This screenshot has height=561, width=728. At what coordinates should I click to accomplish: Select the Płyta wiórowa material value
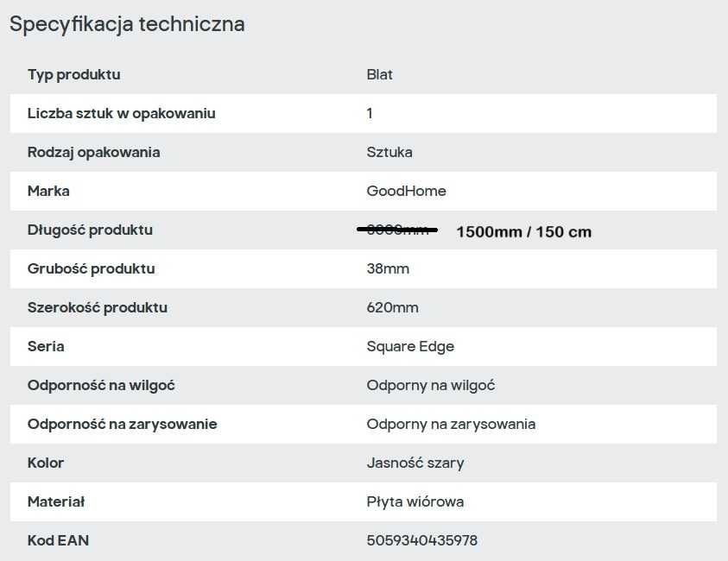tap(415, 501)
